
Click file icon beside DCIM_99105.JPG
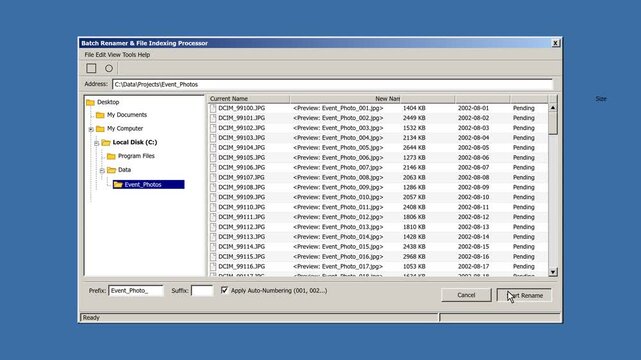click(x=213, y=158)
